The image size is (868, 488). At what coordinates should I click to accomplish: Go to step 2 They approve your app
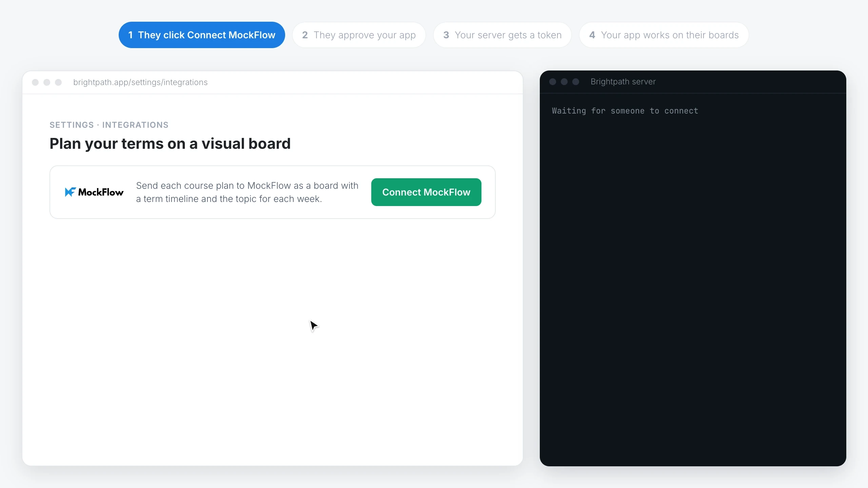pos(359,35)
